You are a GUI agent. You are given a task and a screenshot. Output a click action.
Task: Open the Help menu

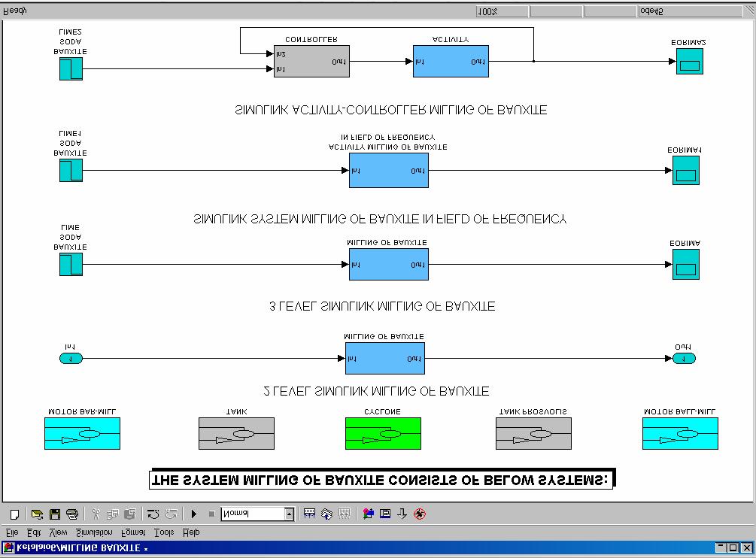(191, 532)
